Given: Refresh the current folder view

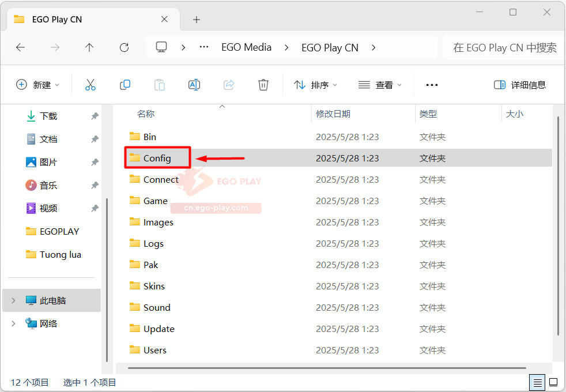Looking at the screenshot, I should click(x=124, y=47).
